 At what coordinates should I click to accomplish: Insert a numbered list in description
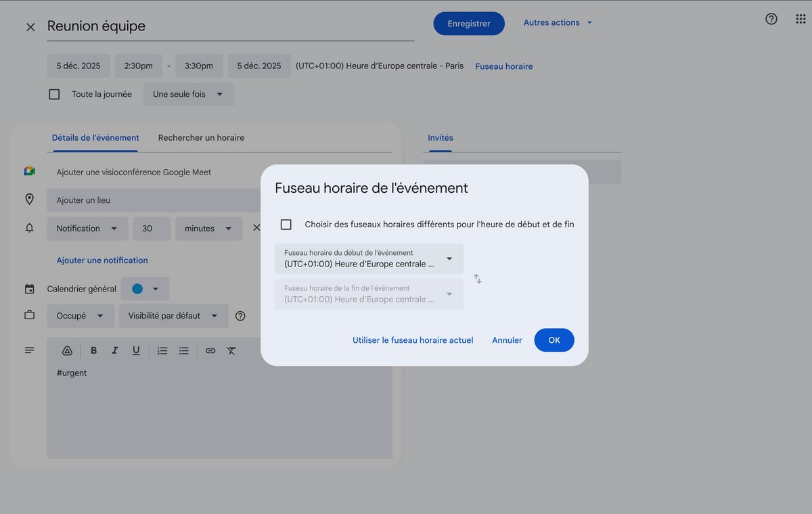(x=161, y=350)
